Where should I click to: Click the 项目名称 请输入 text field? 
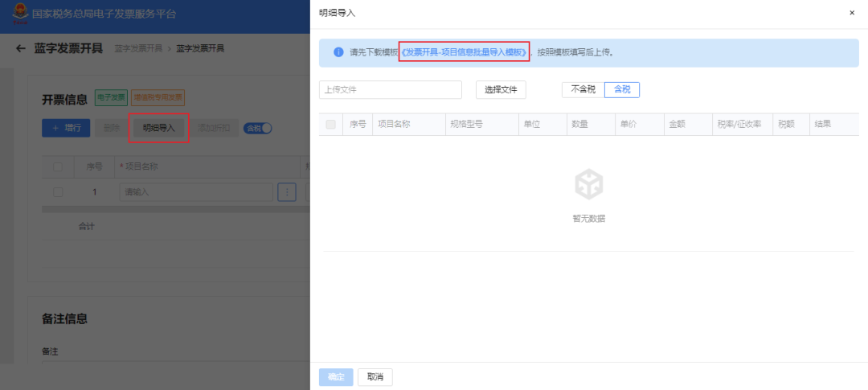point(197,192)
